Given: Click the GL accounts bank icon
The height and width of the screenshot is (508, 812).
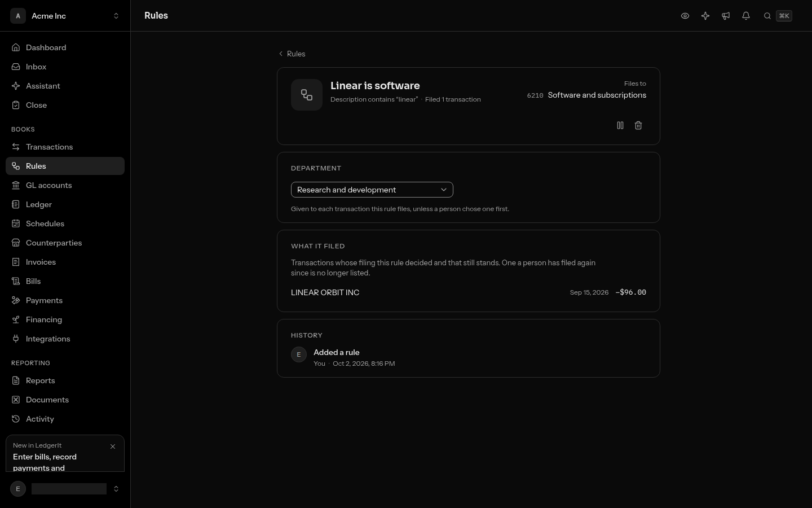Looking at the screenshot, I should coord(16,185).
